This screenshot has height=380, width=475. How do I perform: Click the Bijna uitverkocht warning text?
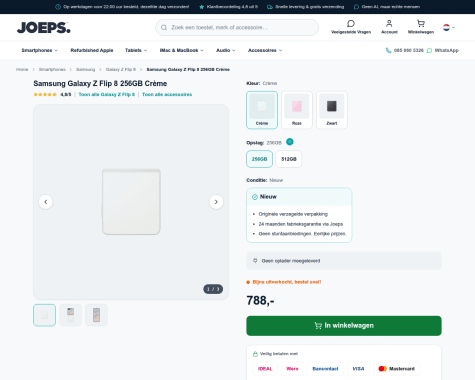[287, 282]
